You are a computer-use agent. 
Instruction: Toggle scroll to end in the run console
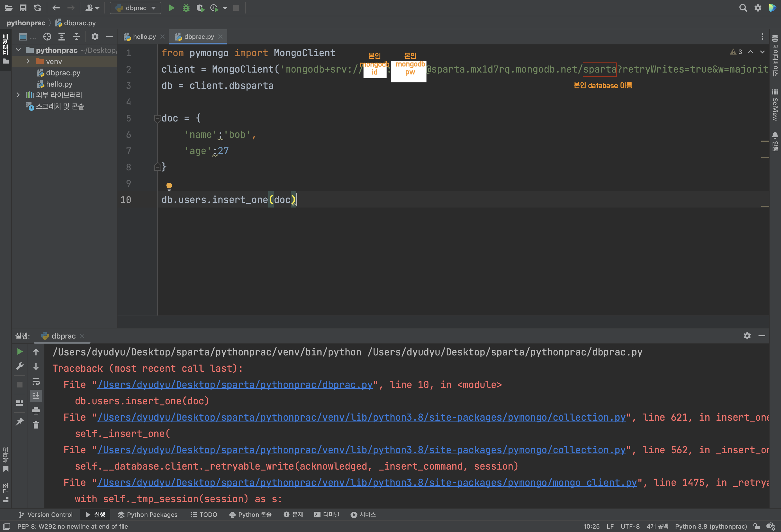[36, 396]
